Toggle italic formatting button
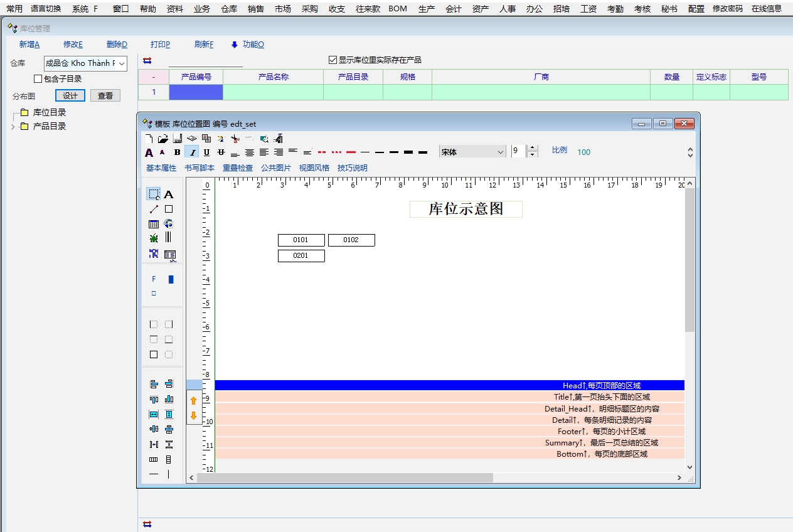This screenshot has width=793, height=532. click(192, 152)
